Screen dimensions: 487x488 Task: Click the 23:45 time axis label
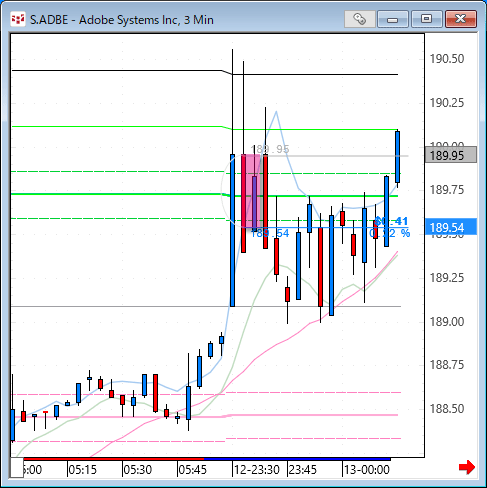(303, 470)
